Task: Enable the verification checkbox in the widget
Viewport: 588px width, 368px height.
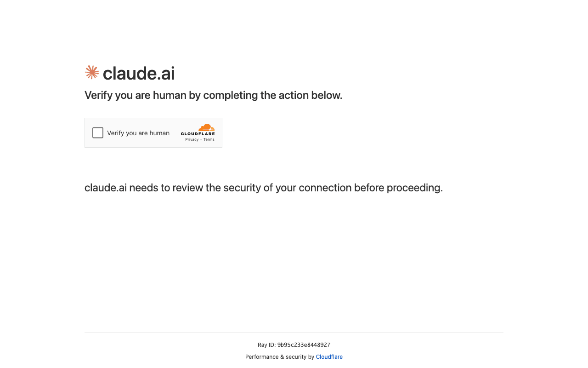Action: click(98, 132)
